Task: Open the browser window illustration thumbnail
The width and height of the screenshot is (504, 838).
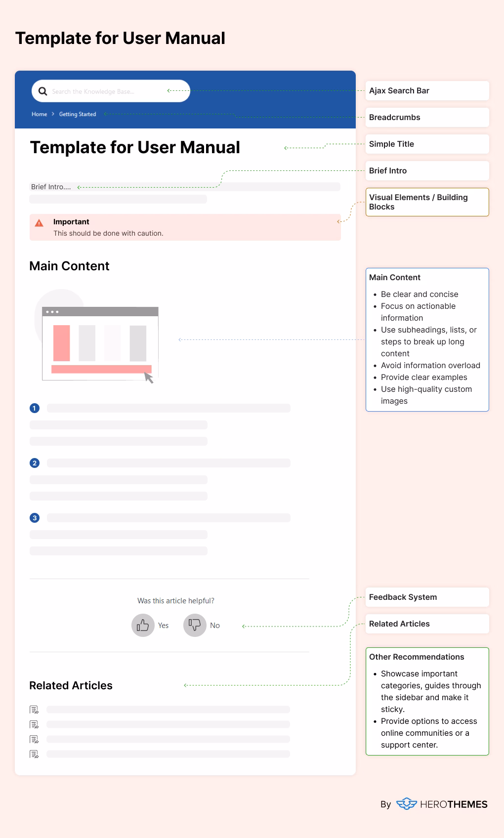Action: click(x=100, y=343)
